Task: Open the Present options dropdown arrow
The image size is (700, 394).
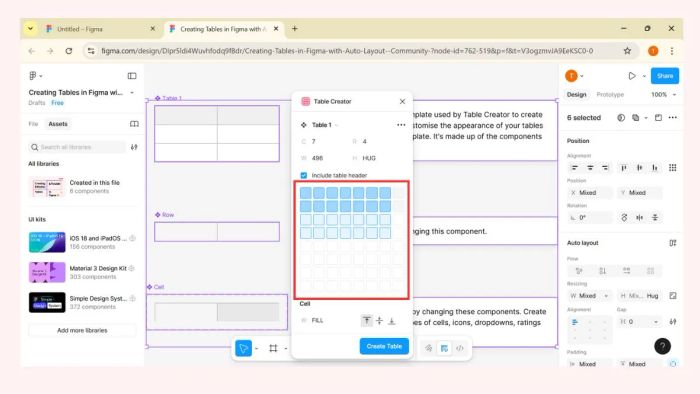Action: pyautogui.click(x=644, y=76)
